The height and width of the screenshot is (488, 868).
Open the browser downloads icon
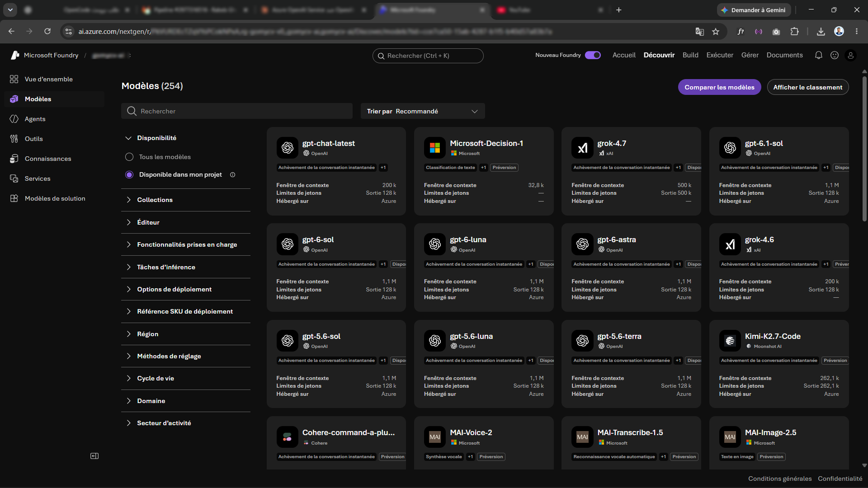click(x=821, y=32)
